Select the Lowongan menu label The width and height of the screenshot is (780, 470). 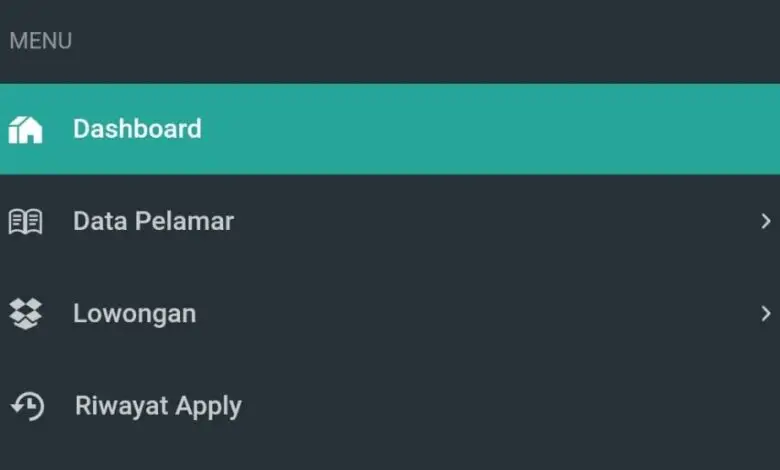pyautogui.click(x=135, y=314)
